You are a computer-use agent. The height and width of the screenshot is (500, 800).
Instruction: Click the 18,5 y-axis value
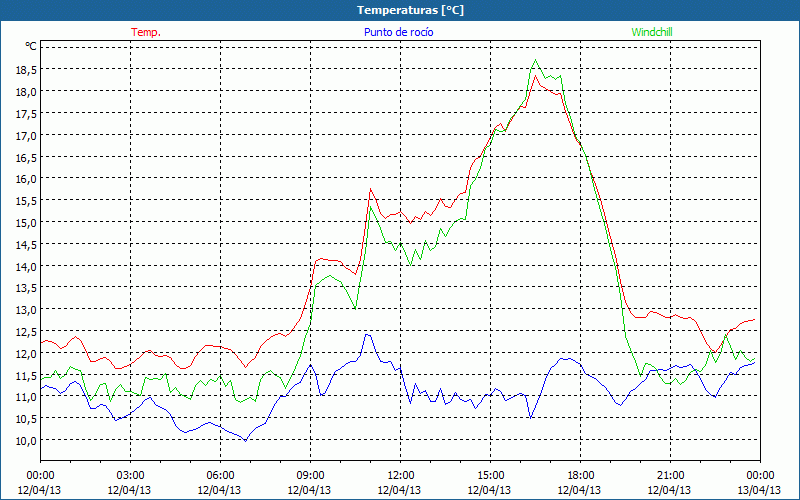tap(26, 70)
